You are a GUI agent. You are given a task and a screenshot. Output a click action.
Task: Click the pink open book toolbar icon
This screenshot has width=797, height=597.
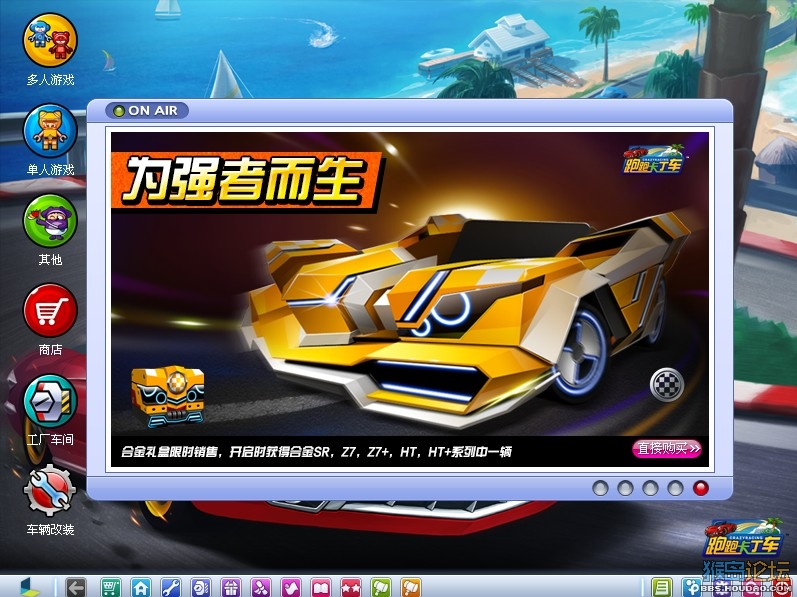[321, 588]
